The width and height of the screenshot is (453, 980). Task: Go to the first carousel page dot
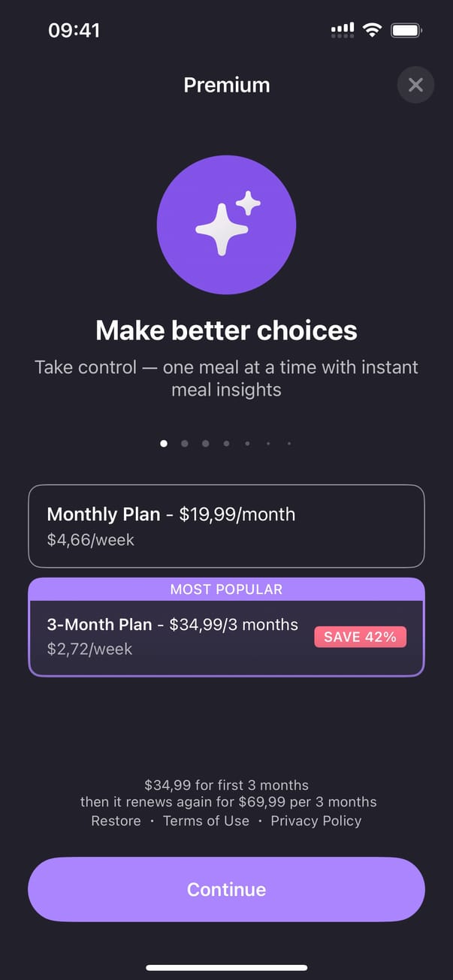(x=164, y=444)
